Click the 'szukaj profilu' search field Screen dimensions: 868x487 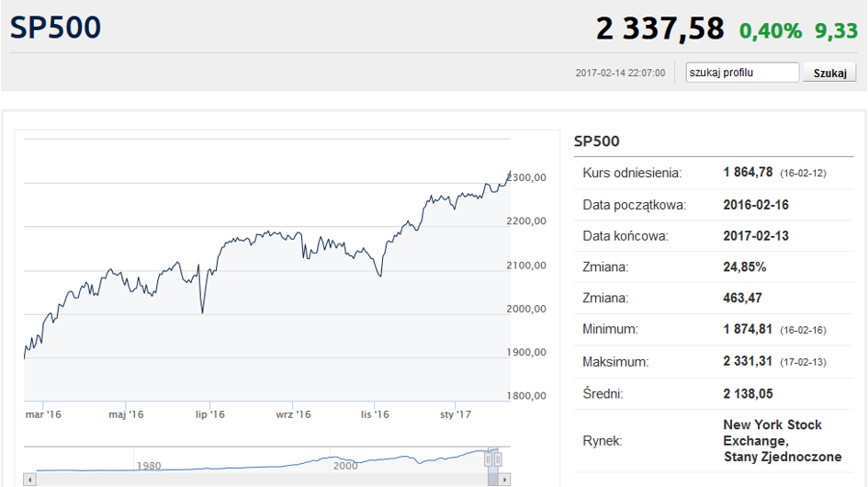tap(742, 73)
